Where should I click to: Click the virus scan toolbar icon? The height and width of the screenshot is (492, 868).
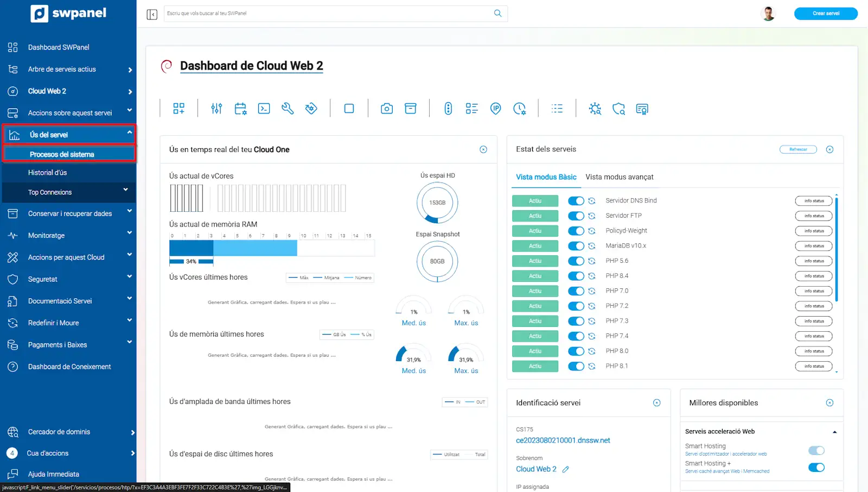(595, 109)
